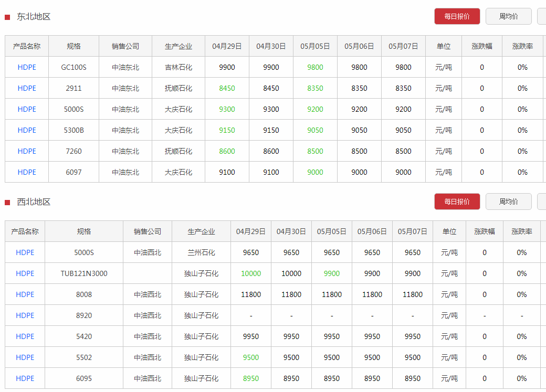546x392 pixels.
Task: Click green 10000 price for TUB121N3000
Action: pos(251,273)
